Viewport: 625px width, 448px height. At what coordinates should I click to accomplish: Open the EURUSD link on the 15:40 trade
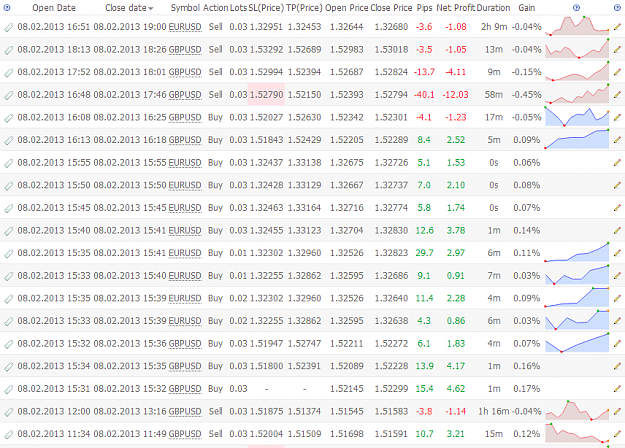click(185, 231)
